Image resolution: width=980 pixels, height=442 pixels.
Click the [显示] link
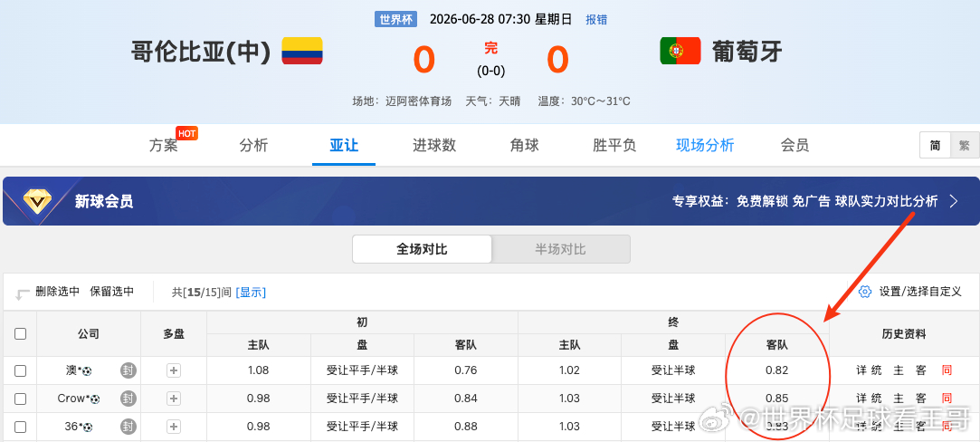[x=251, y=292]
